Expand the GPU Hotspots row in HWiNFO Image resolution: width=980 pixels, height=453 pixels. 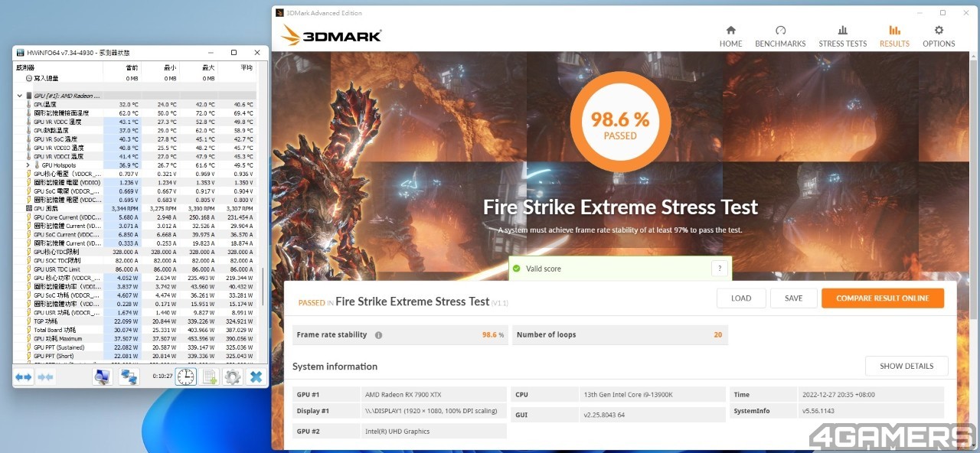28,165
